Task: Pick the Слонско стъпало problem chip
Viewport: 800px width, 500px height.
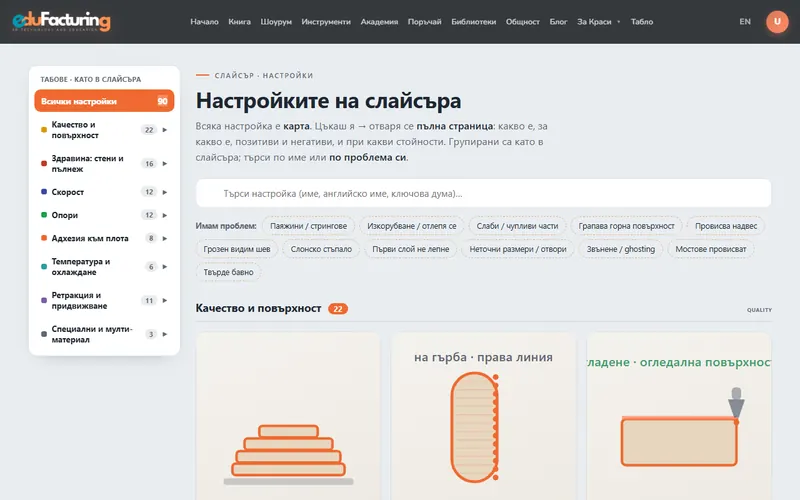Action: click(x=321, y=249)
